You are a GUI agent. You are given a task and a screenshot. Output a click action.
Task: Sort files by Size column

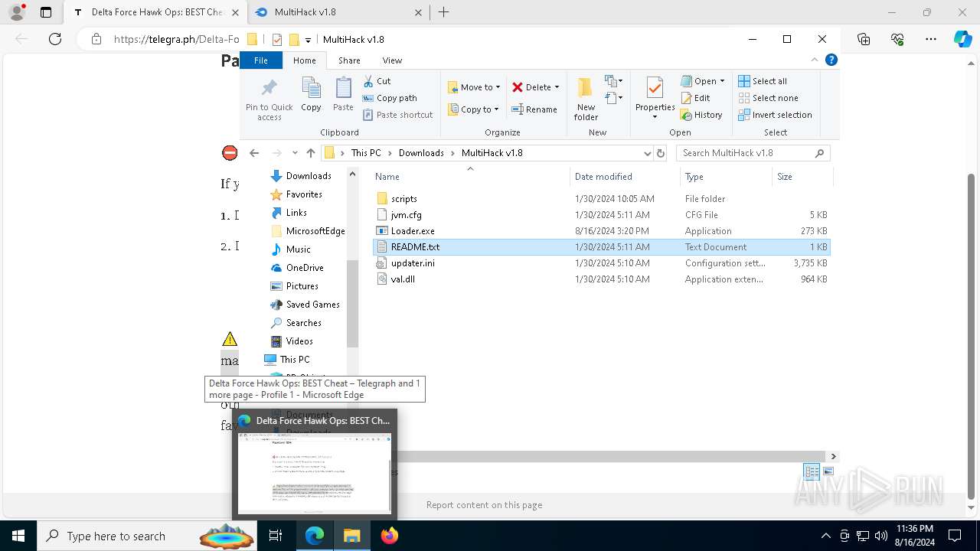[x=801, y=177]
